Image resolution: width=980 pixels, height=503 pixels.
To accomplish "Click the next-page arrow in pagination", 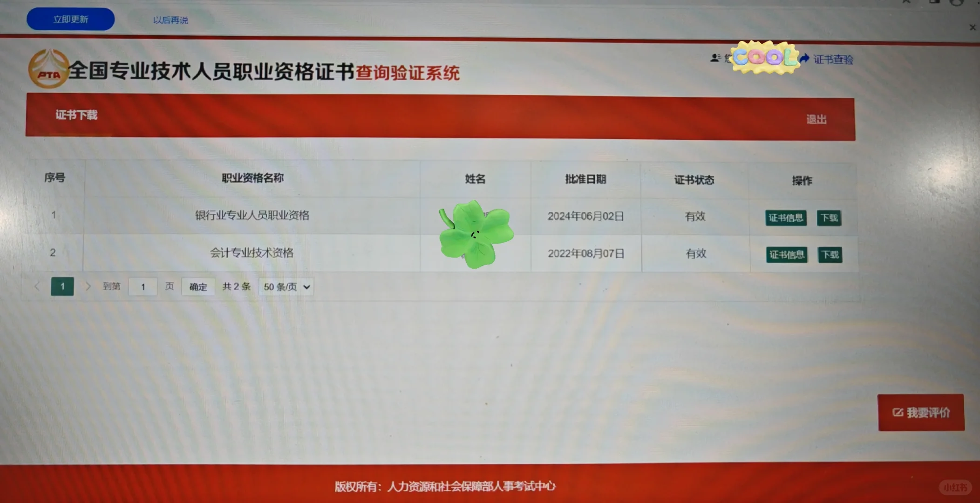I will click(88, 287).
